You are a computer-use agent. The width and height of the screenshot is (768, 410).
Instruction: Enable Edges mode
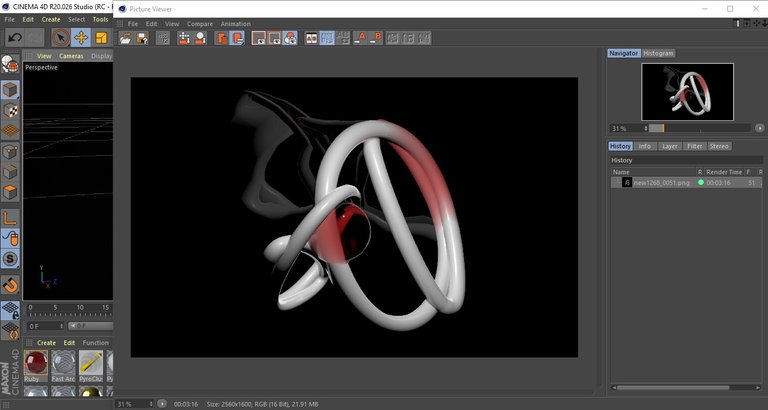[x=10, y=172]
